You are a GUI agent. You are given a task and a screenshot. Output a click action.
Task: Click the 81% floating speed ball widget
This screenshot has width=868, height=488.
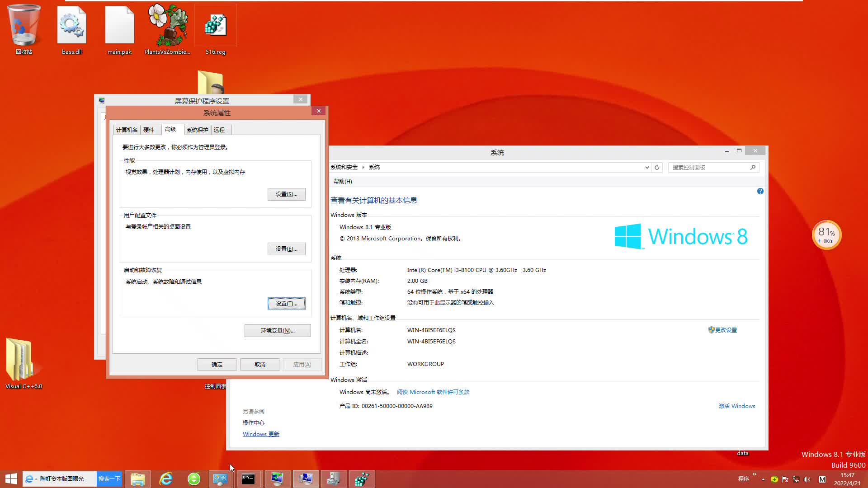(x=826, y=235)
